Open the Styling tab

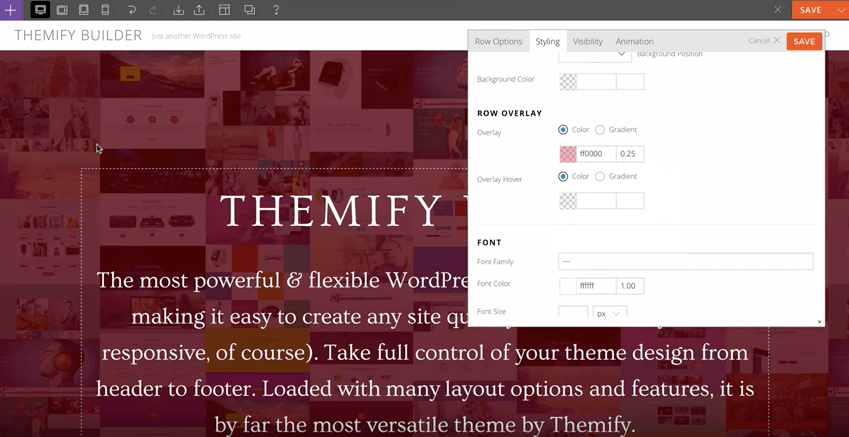[547, 41]
